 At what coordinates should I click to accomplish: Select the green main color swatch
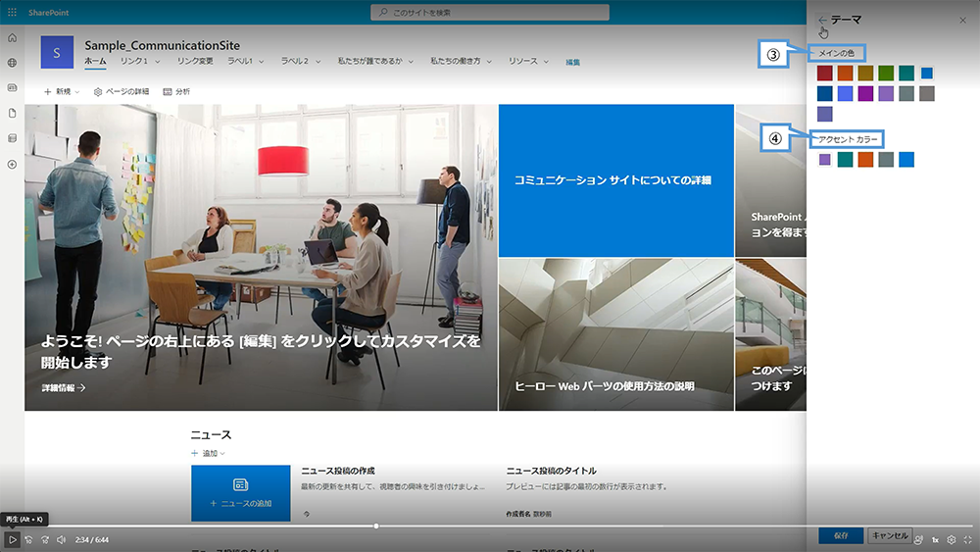point(886,74)
